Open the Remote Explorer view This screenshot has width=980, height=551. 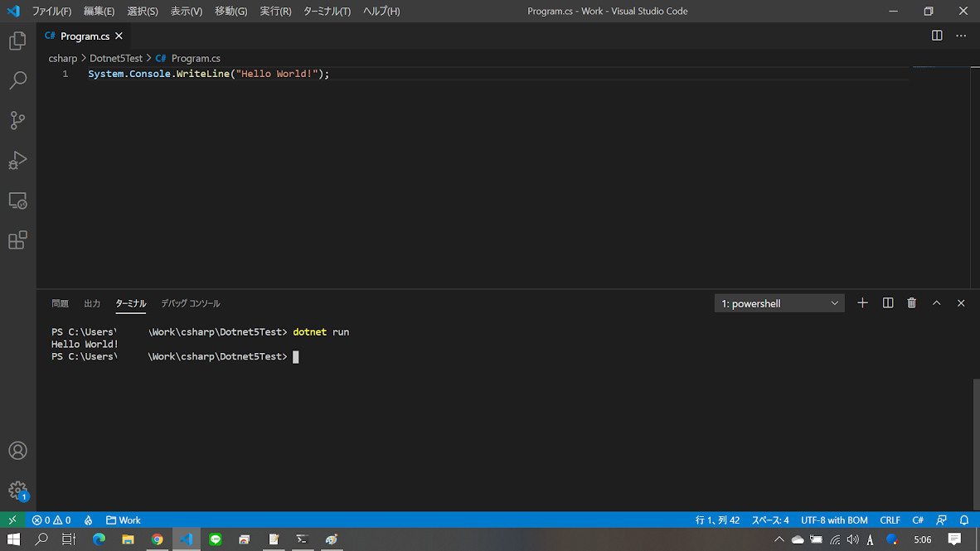tap(17, 200)
